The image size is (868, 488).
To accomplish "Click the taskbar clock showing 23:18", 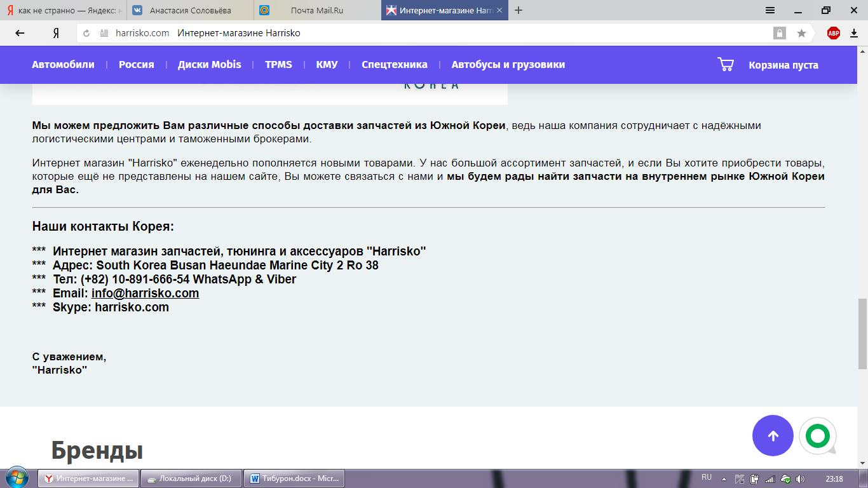I will click(x=834, y=478).
